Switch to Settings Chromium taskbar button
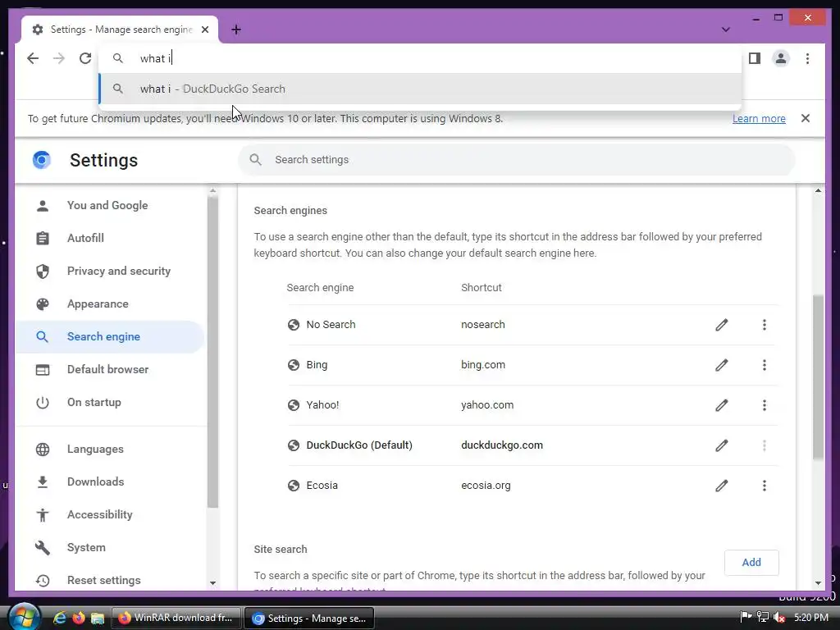Screen dimensions: 840x630 pos(309,619)
